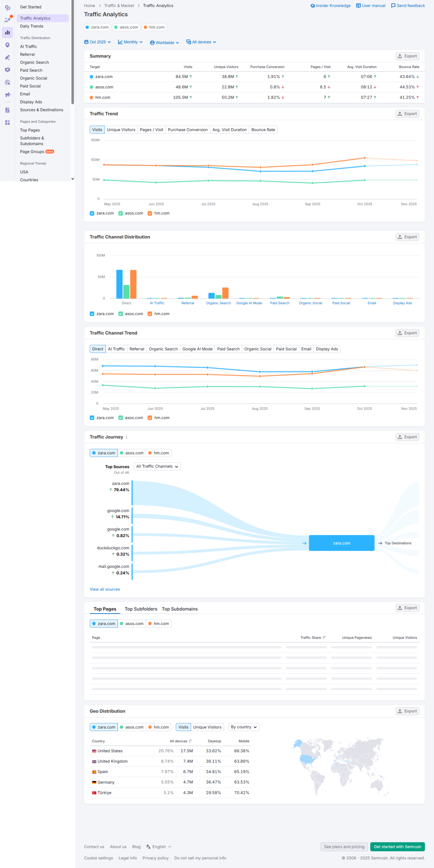Open the SEO toolkit sidebar icon
This screenshot has height=868, width=434.
tap(7, 7)
